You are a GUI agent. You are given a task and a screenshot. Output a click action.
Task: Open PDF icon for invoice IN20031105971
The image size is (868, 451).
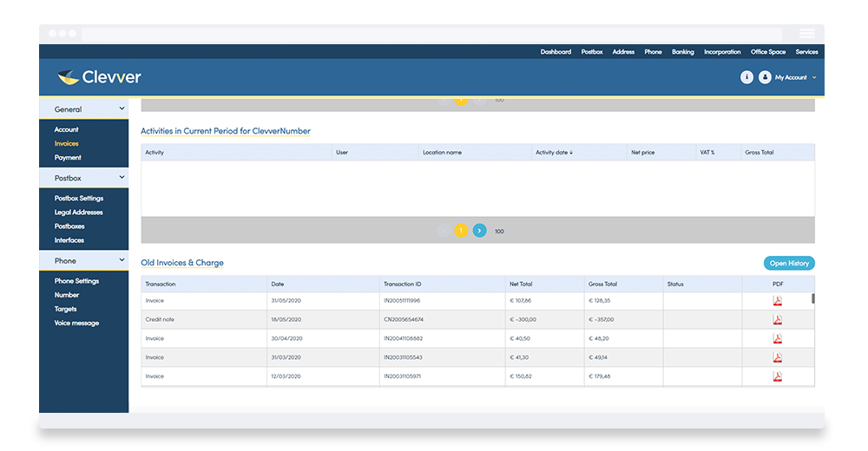777,376
